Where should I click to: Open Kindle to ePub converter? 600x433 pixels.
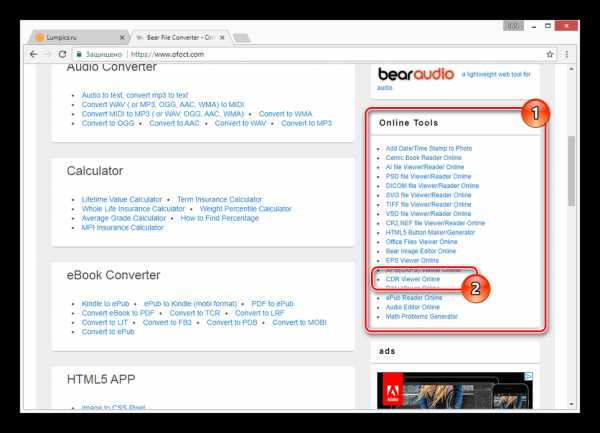[105, 304]
